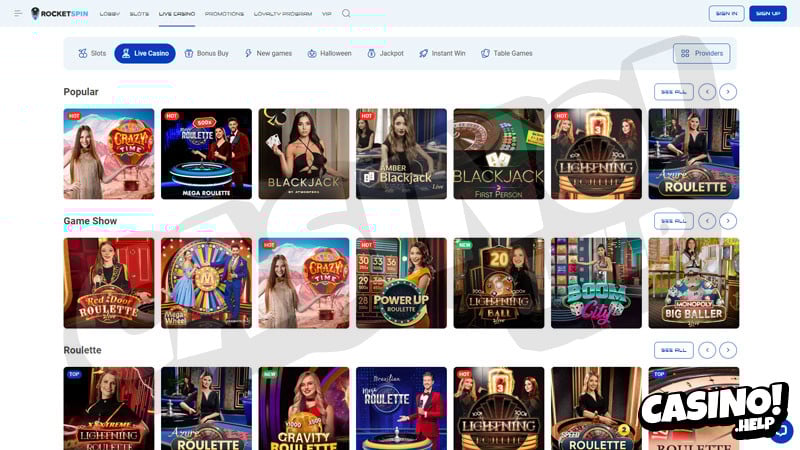Image resolution: width=800 pixels, height=450 pixels.
Task: Select the Instant Win category
Action: tap(442, 53)
